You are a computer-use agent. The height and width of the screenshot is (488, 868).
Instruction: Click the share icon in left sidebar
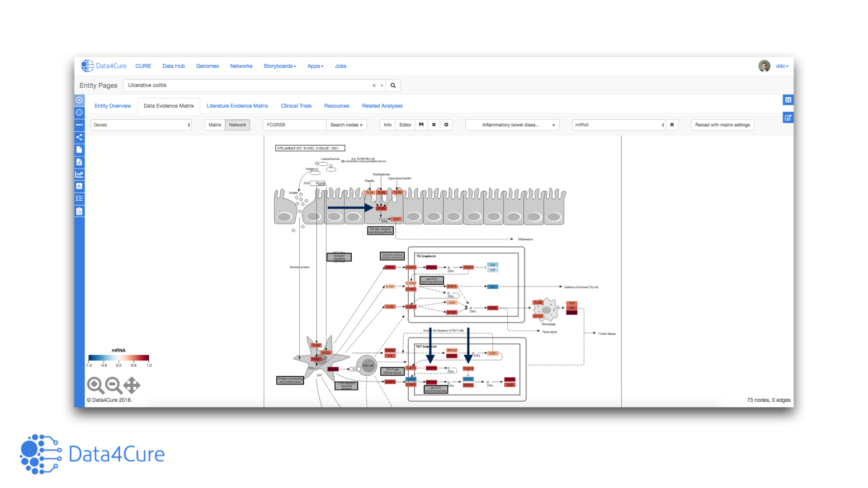click(79, 137)
